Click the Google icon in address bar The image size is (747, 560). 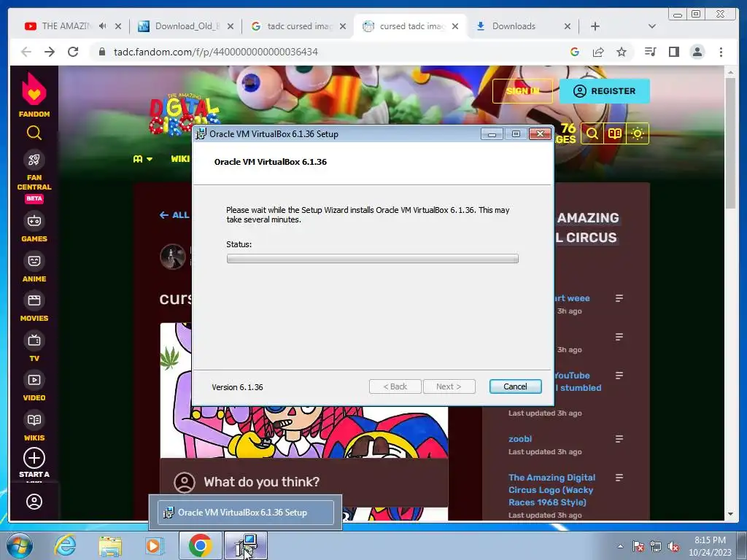(575, 52)
